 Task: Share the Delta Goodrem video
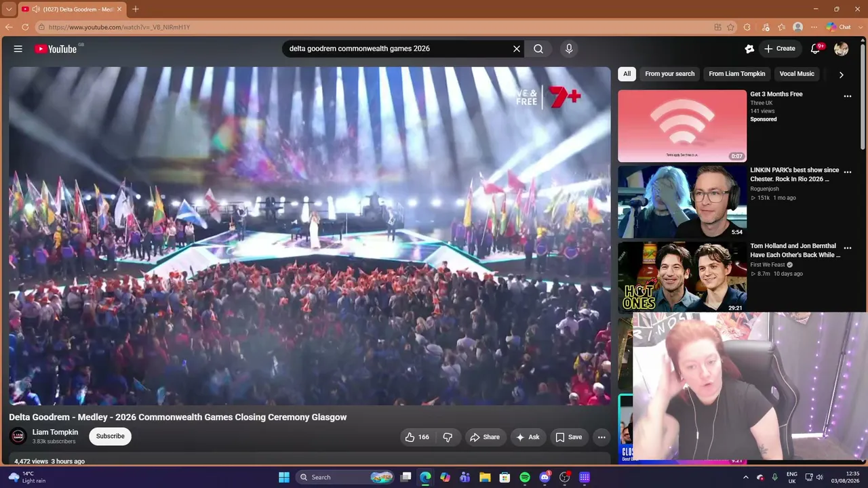(485, 437)
